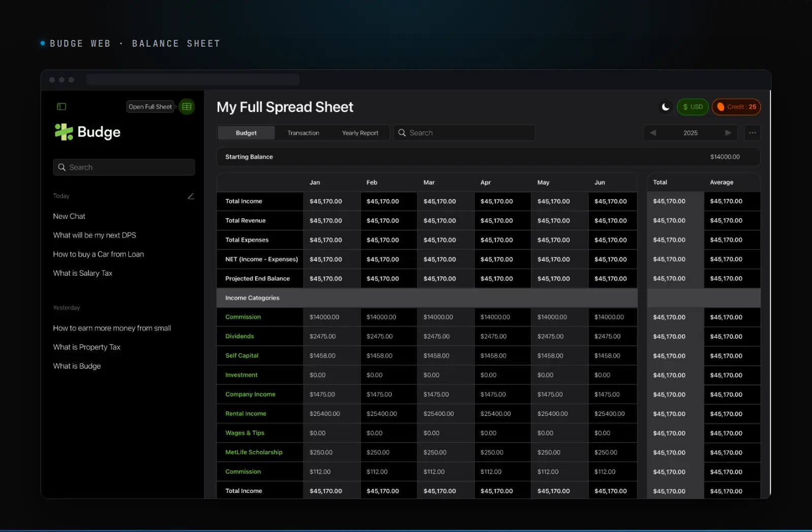
Task: Open the Credit : 25 badge
Action: click(736, 107)
